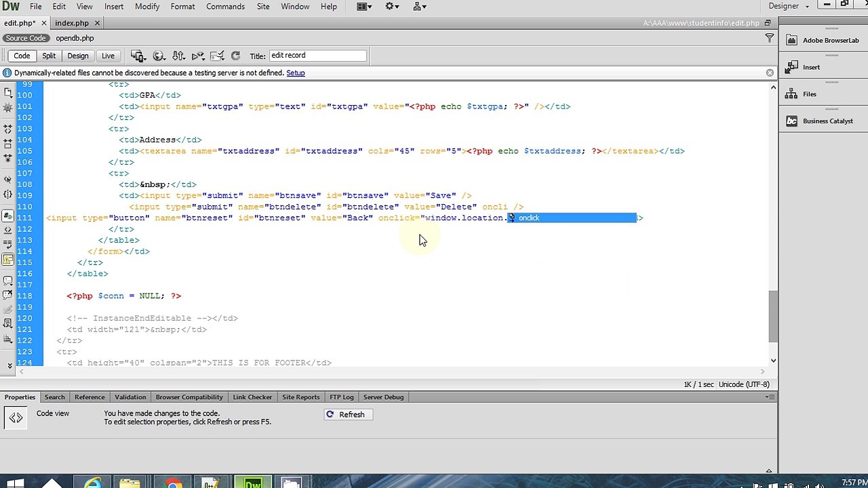Switch to Split view
Viewport: 868px width, 488px height.
click(x=49, y=56)
